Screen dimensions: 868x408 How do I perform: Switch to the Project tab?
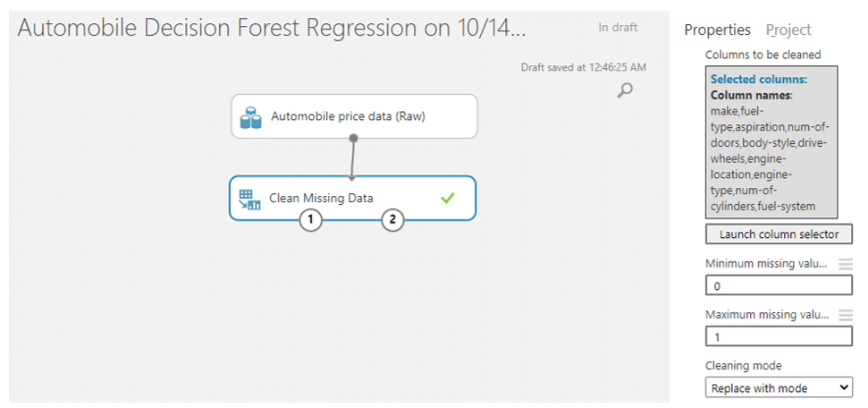pos(788,30)
